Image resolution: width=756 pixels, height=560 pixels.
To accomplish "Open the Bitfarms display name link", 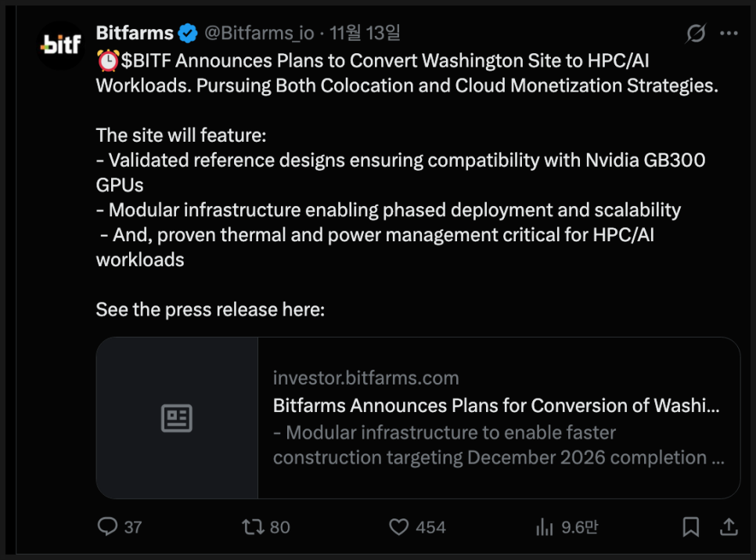I will [134, 33].
